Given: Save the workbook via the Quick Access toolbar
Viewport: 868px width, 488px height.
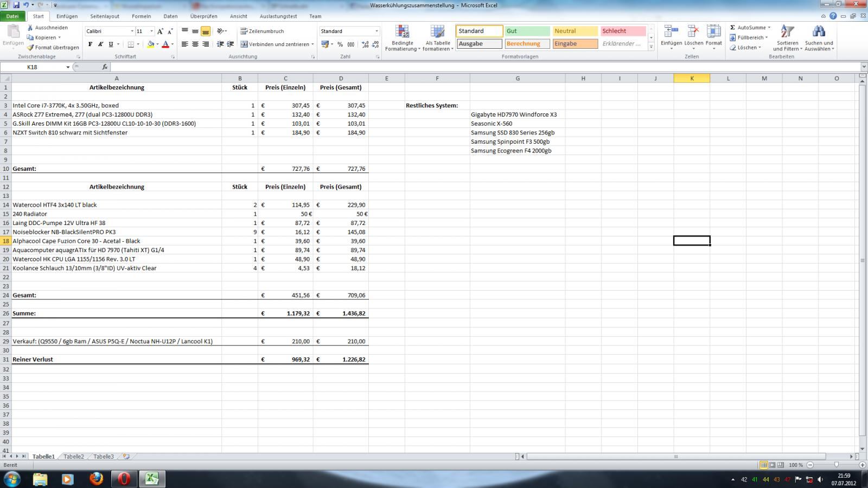Looking at the screenshot, I should point(16,5).
